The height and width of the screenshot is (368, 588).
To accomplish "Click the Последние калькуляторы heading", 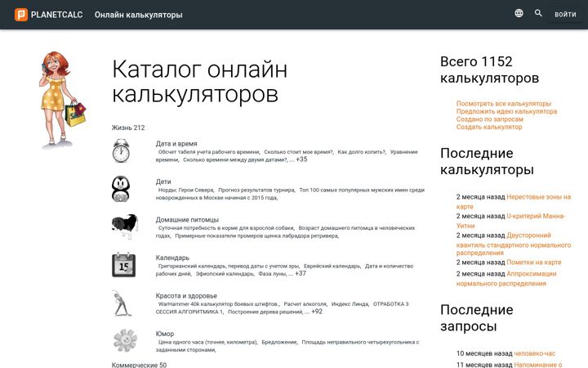I will [487, 161].
